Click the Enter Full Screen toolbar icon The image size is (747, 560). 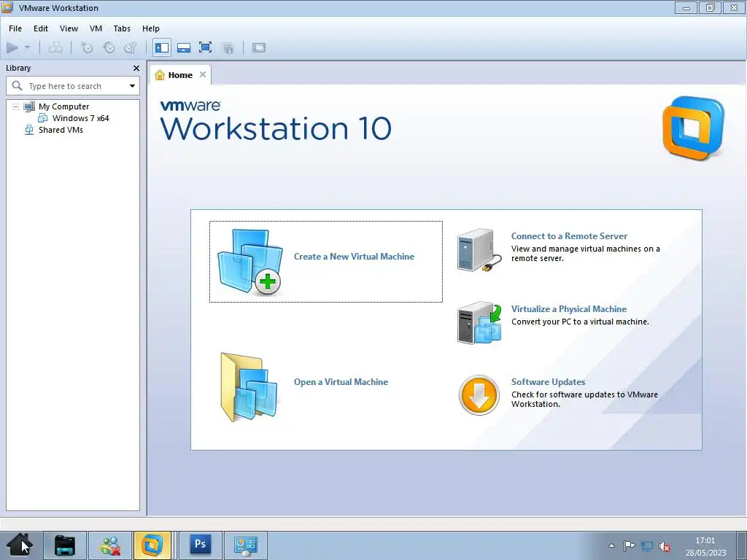[x=205, y=47]
